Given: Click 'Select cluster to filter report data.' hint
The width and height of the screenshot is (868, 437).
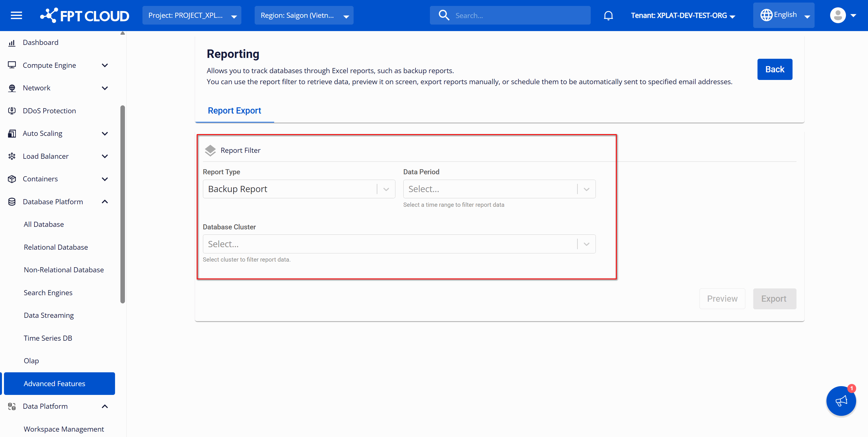Looking at the screenshot, I should point(247,260).
